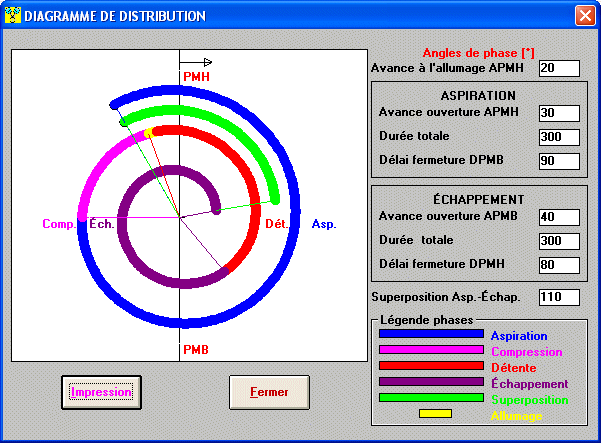The height and width of the screenshot is (443, 601).
Task: Click the Superposition Asp.-Échap. field
Action: pyautogui.click(x=558, y=297)
